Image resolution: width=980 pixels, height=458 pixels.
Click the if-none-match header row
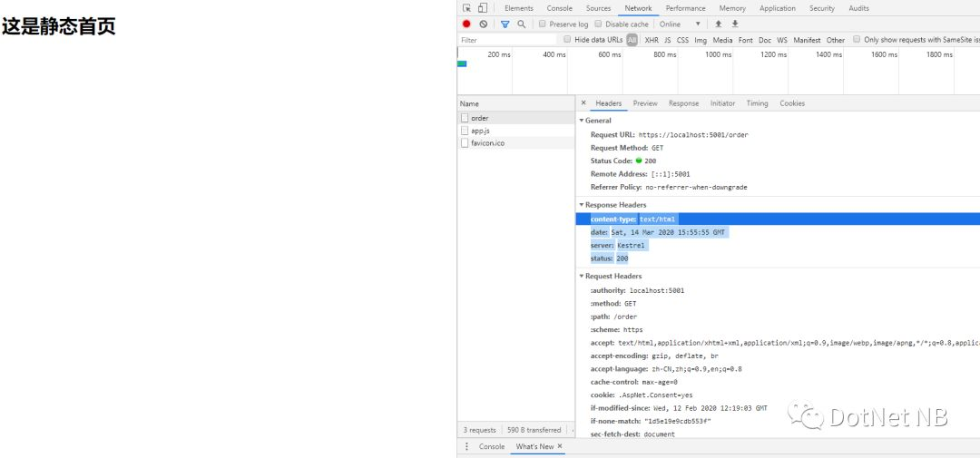pos(778,421)
